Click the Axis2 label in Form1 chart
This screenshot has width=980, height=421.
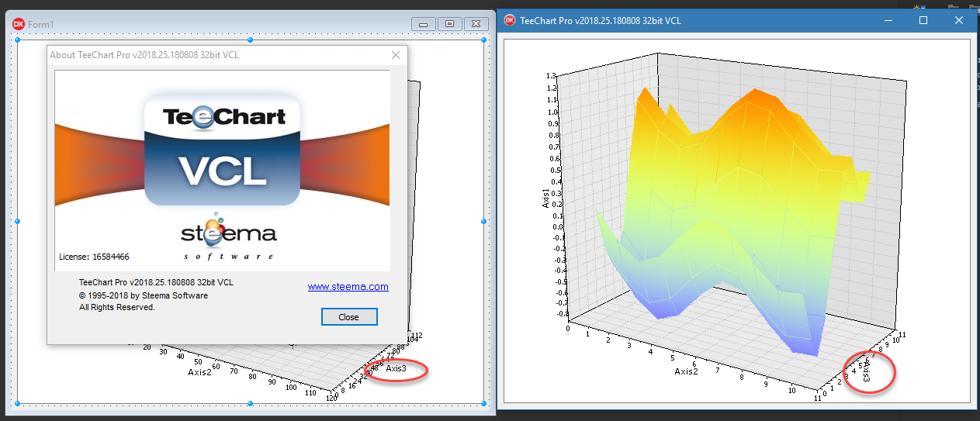pos(201,372)
